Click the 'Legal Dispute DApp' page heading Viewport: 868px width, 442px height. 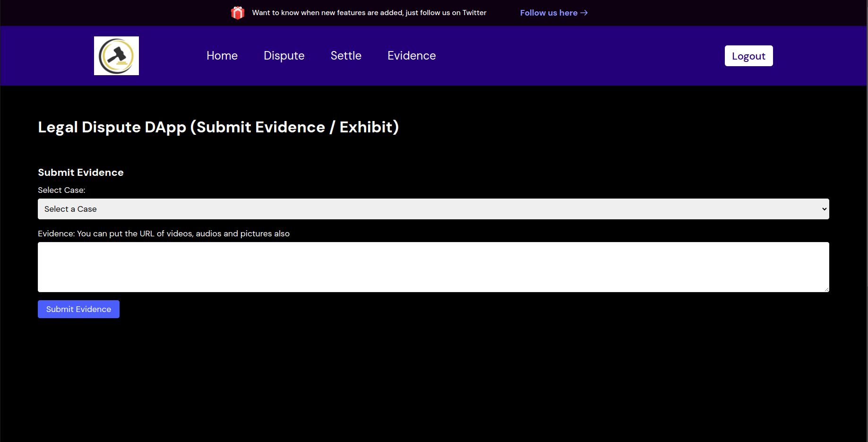pyautogui.click(x=218, y=127)
